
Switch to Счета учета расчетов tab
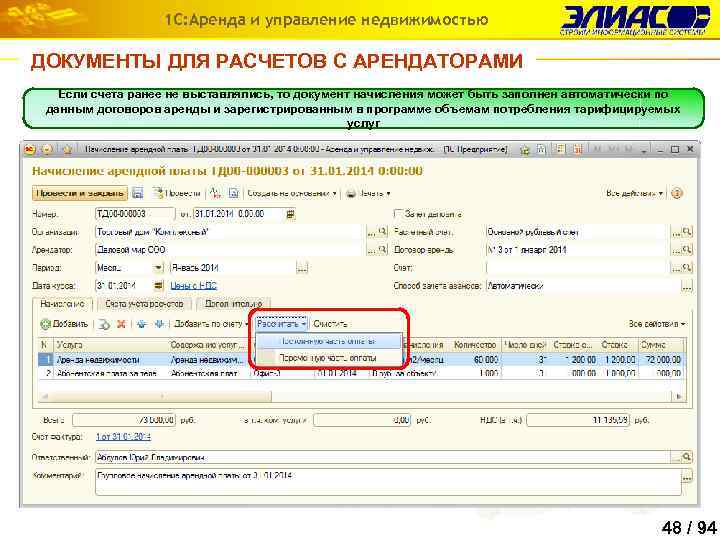(x=144, y=304)
